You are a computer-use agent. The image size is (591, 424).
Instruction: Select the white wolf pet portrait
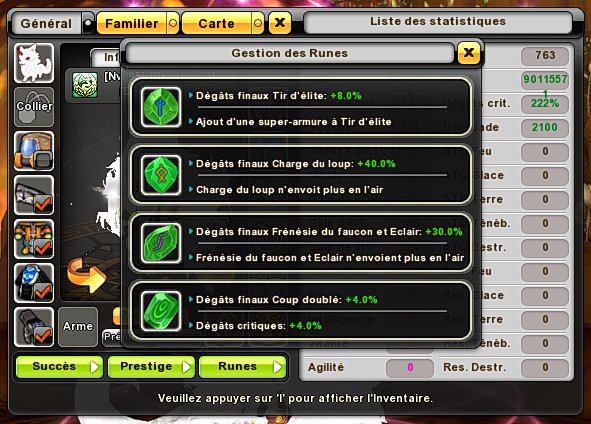[x=34, y=63]
